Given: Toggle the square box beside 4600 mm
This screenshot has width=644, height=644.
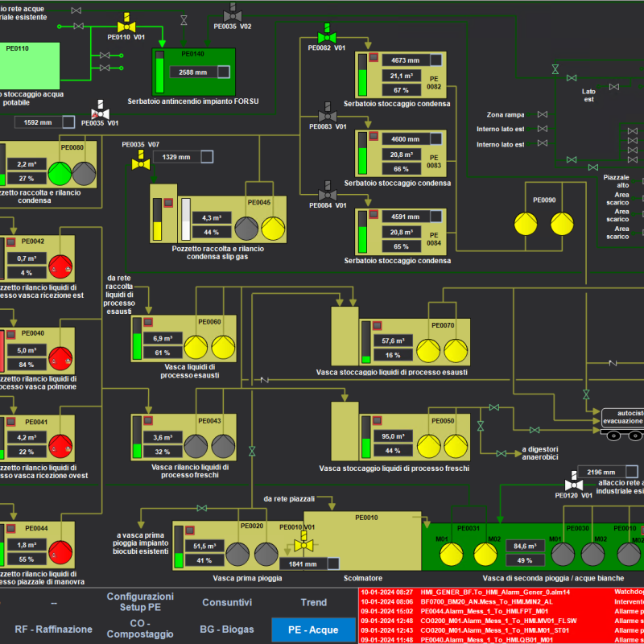Looking at the screenshot, I should pos(436,138).
